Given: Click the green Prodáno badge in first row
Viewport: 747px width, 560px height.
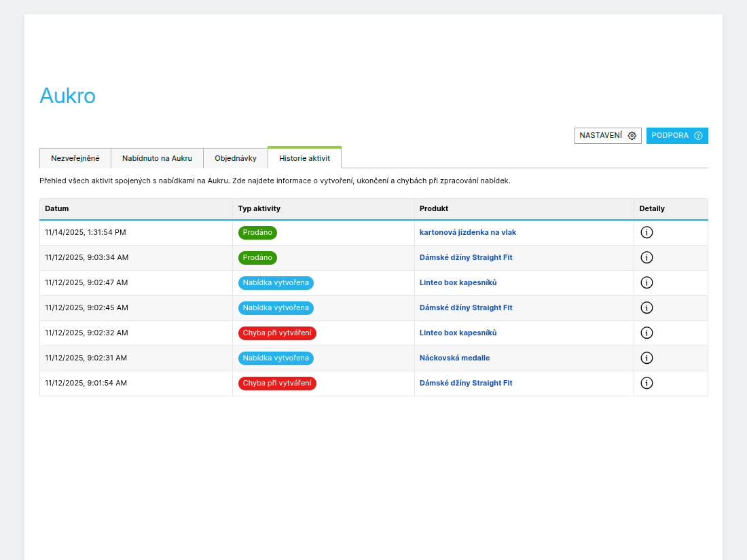Looking at the screenshot, I should click(257, 232).
